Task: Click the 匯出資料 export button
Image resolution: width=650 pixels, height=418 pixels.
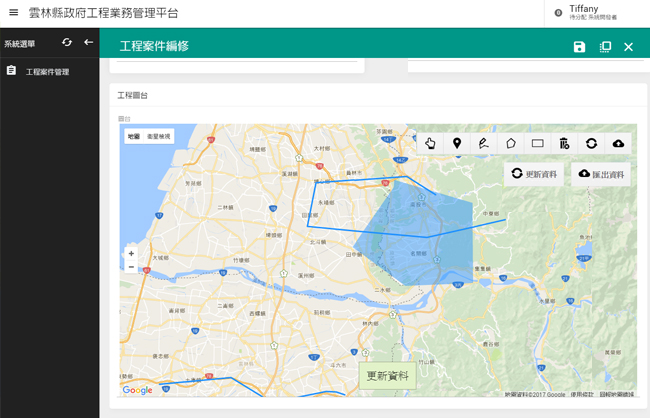Action: 601,174
